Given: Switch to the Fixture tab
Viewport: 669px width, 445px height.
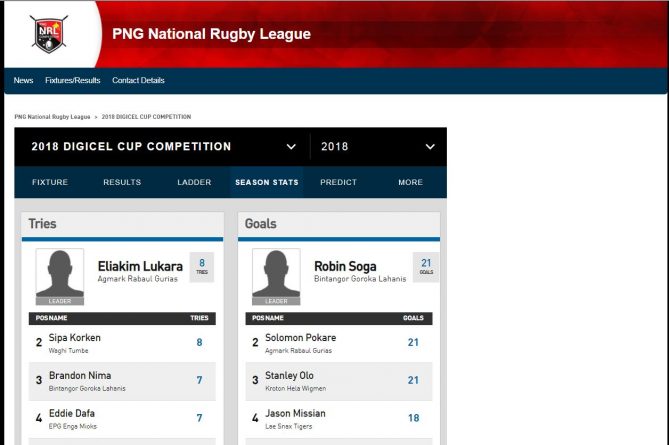Looking at the screenshot, I should point(50,183).
